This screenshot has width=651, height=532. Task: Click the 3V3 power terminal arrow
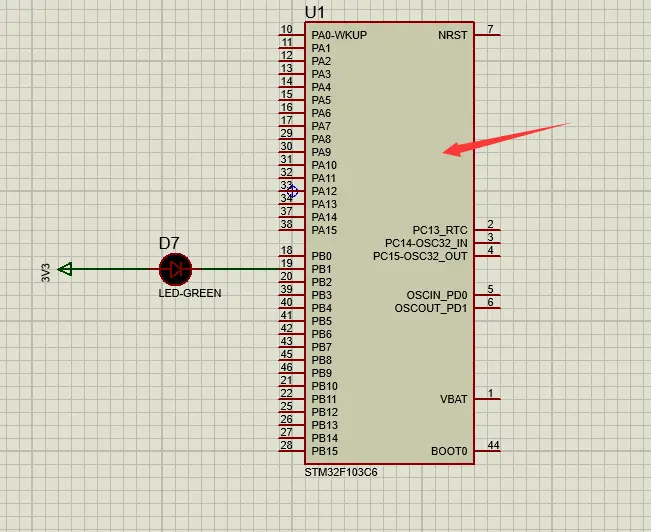65,269
